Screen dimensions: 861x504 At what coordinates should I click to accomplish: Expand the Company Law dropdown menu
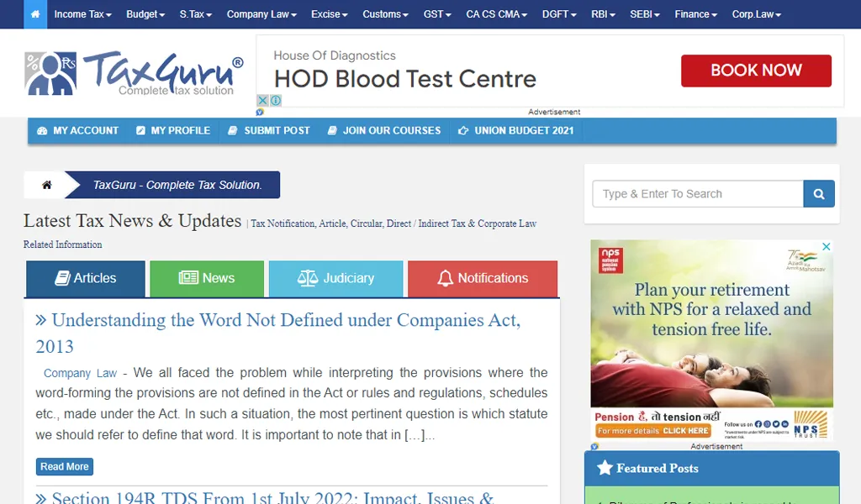(261, 14)
